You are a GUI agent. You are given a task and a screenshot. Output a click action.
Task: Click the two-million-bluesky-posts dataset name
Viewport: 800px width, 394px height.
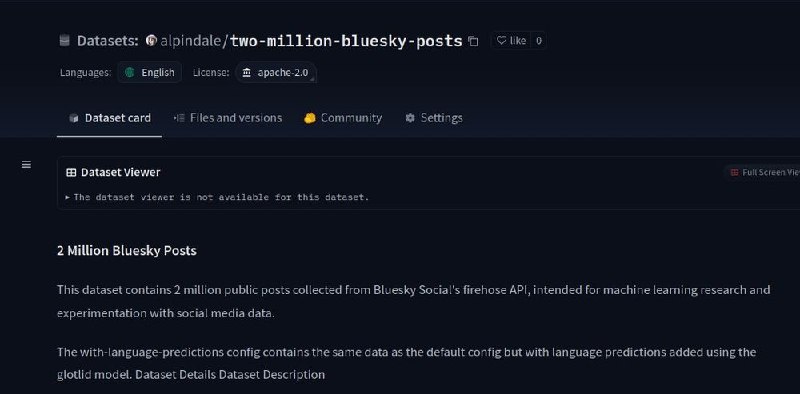pos(346,41)
